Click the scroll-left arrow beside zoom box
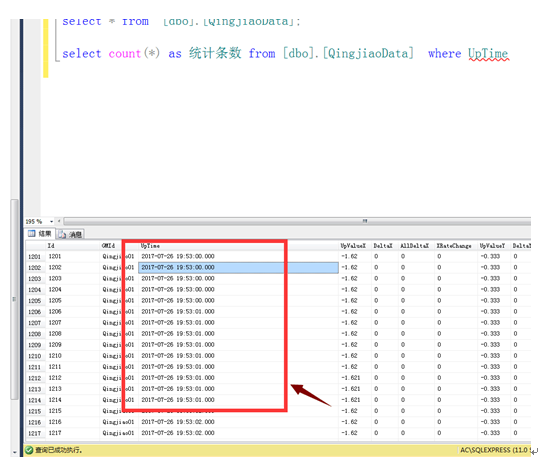The image size is (538, 475). point(59,221)
